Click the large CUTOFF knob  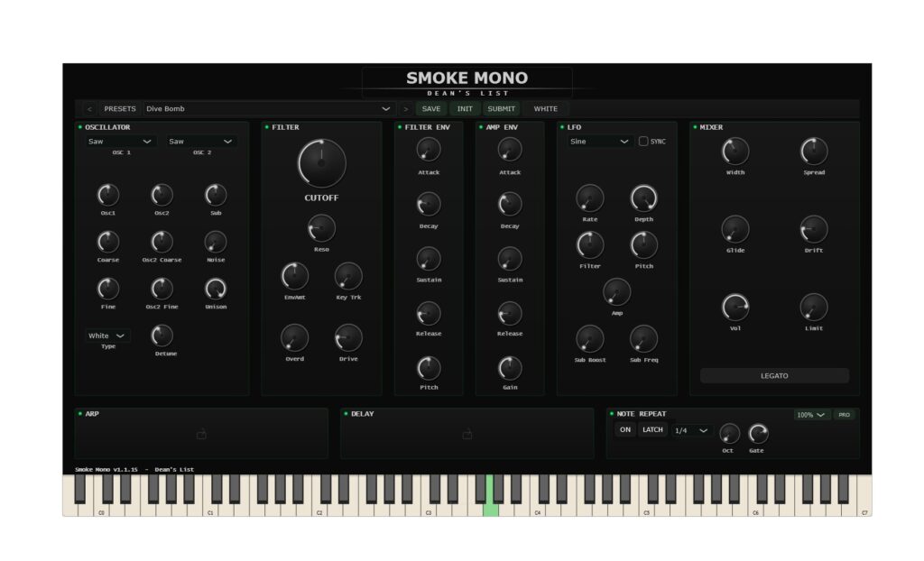pyautogui.click(x=322, y=163)
